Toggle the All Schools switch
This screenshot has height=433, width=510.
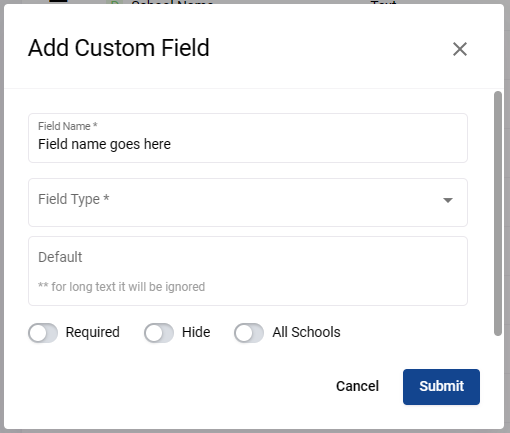click(249, 333)
